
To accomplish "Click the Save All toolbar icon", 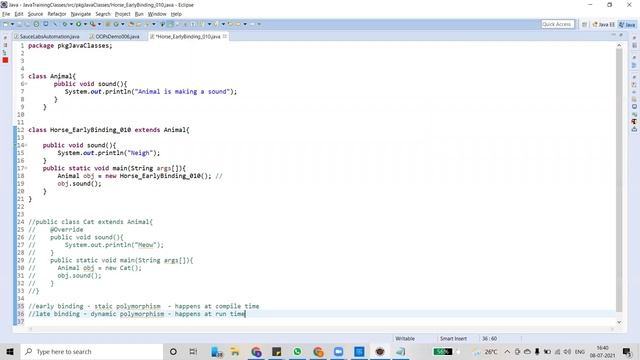I will pyautogui.click(x=27, y=24).
